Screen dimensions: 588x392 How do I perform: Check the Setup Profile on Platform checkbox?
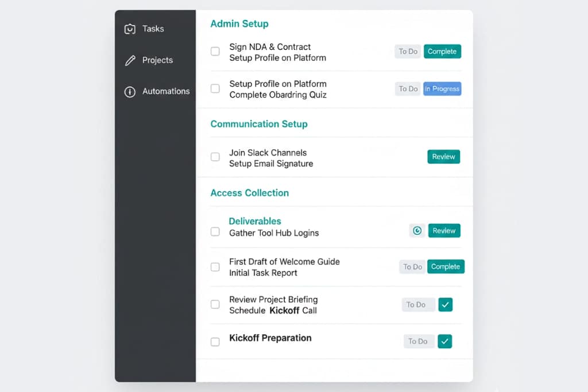click(x=215, y=88)
